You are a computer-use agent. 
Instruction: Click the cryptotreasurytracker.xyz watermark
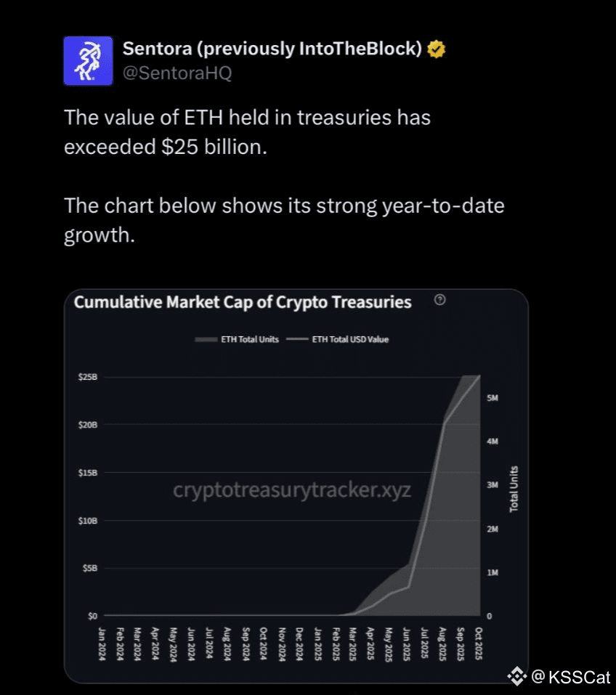point(292,490)
